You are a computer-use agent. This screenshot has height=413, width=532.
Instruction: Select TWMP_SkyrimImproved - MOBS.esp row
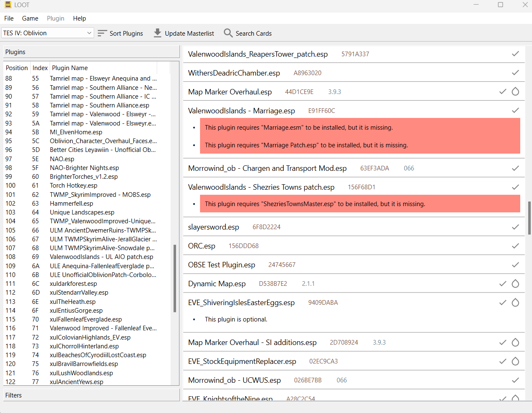coord(87,195)
